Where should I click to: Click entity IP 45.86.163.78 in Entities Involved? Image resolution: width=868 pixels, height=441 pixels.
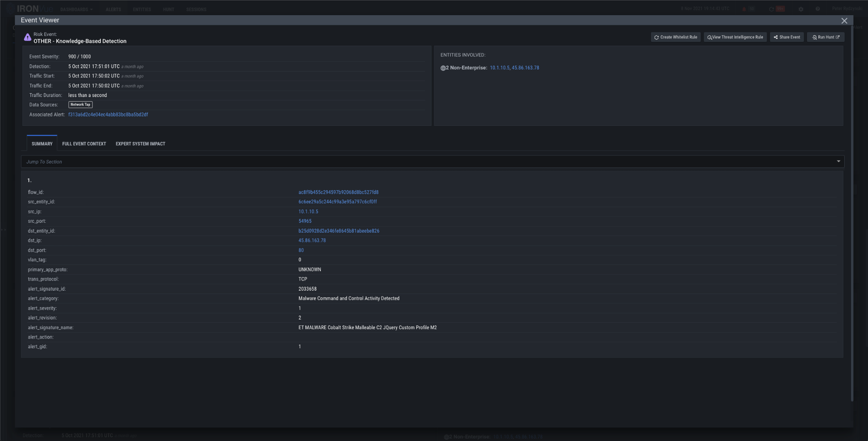(x=525, y=68)
